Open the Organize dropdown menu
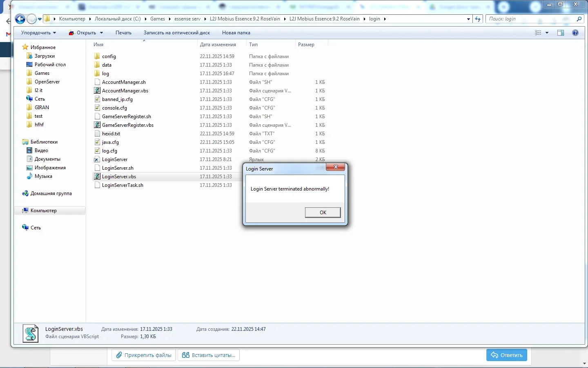The width and height of the screenshot is (588, 368). pos(38,33)
